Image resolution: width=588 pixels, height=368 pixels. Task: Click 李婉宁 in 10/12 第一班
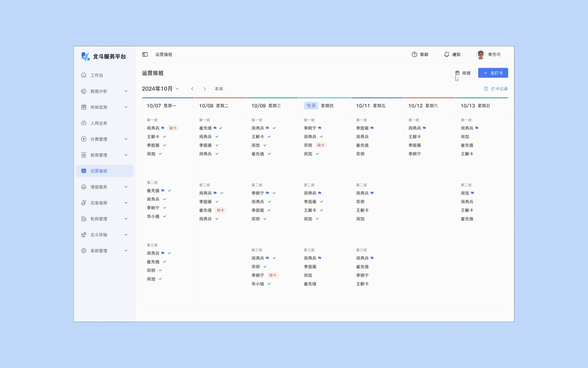coord(415,154)
